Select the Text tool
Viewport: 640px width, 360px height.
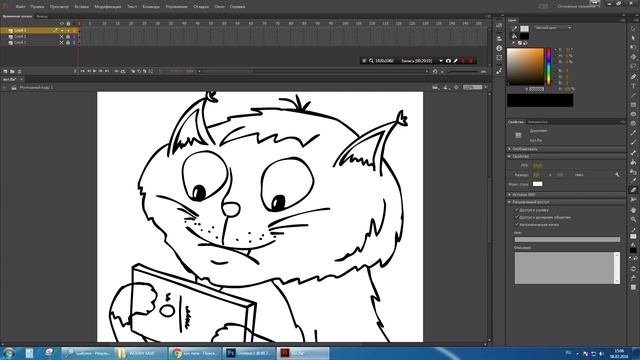633,86
